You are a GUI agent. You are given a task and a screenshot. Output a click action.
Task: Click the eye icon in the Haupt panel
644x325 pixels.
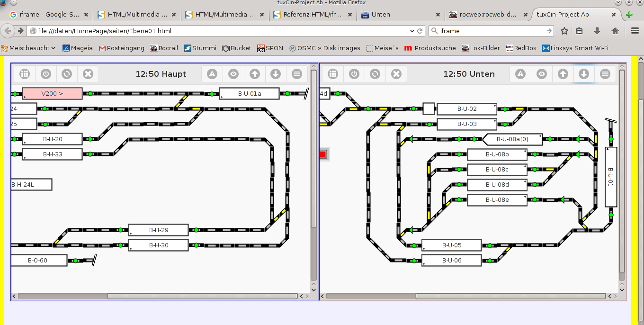coord(233,74)
